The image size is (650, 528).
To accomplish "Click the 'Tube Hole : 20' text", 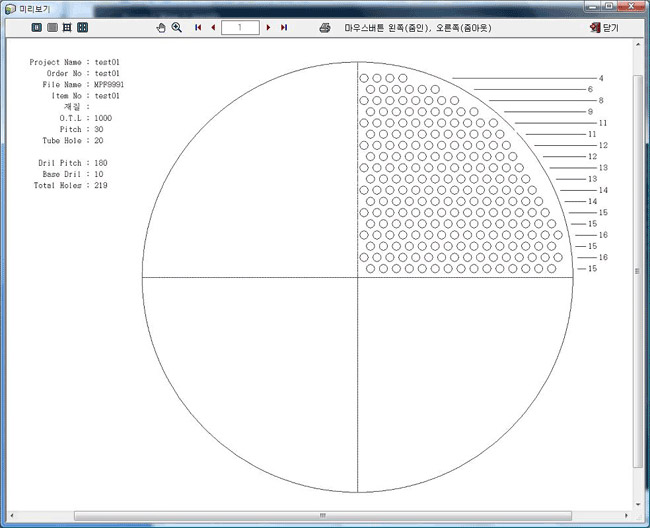I will 73,140.
